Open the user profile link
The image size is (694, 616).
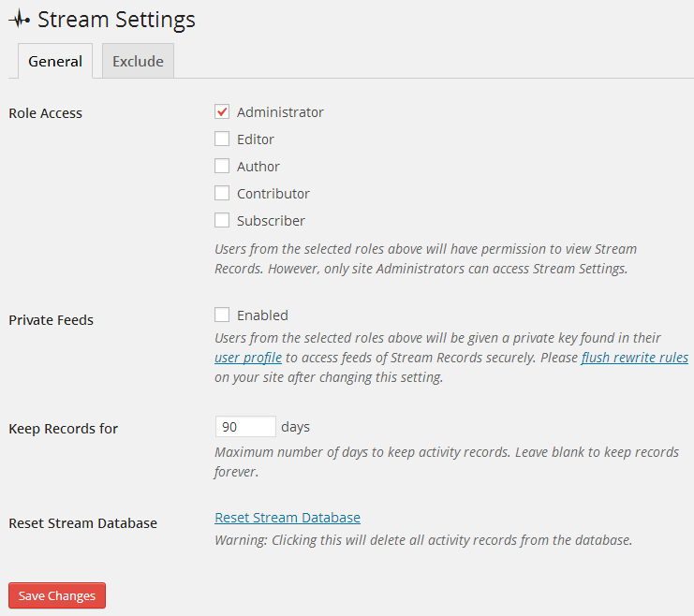[248, 358]
